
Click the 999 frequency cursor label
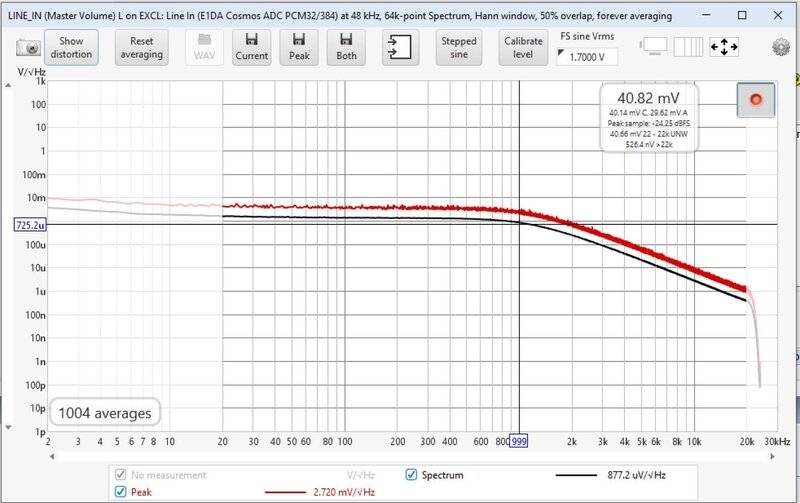click(519, 441)
